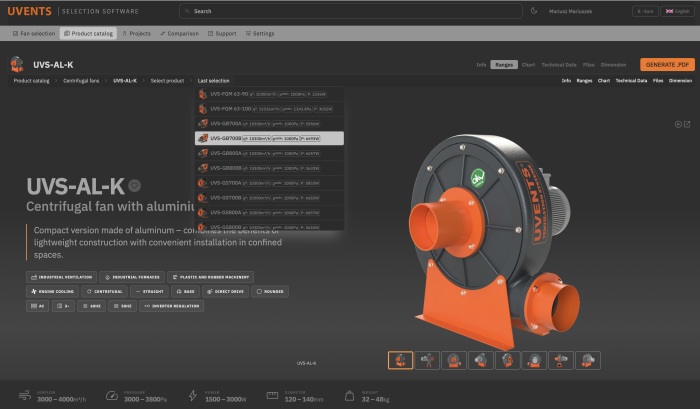Select highlighted UVS-GB700B list entry
Image resolution: width=700 pixels, height=409 pixels.
(x=269, y=138)
